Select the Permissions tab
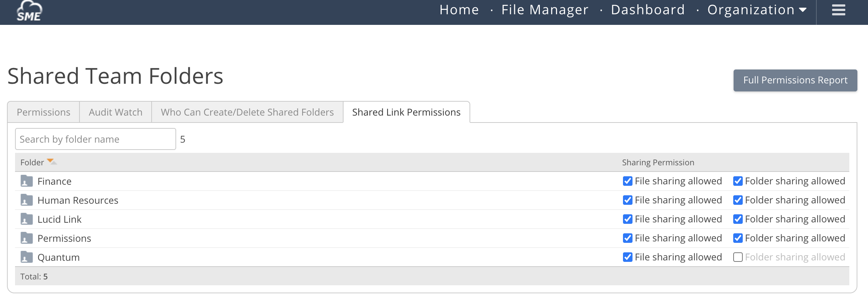This screenshot has height=305, width=868. 44,112
